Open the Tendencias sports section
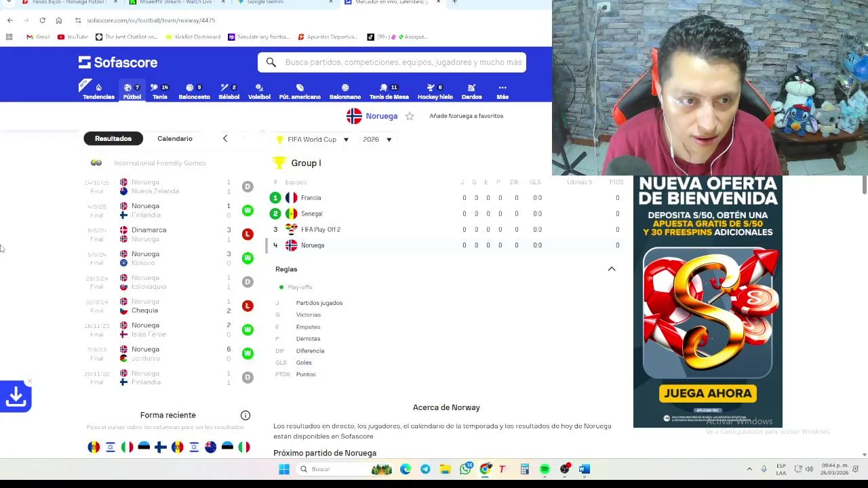The image size is (868, 488). pyautogui.click(x=98, y=91)
